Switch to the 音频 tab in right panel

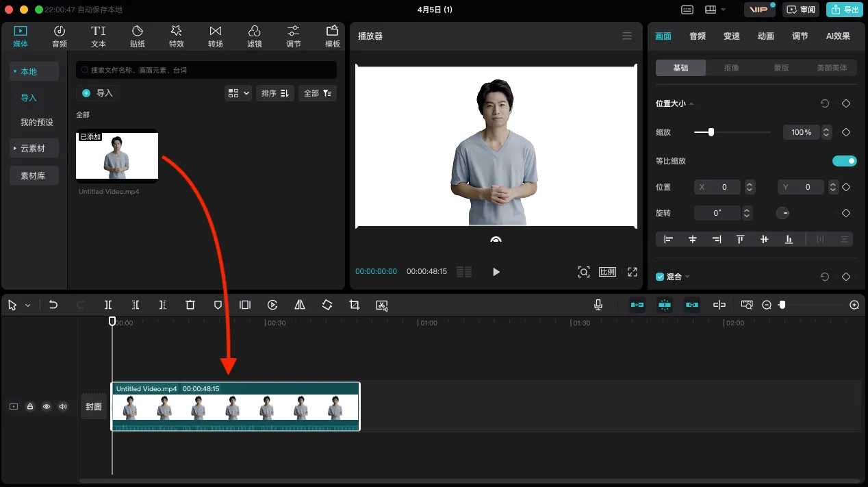[698, 36]
